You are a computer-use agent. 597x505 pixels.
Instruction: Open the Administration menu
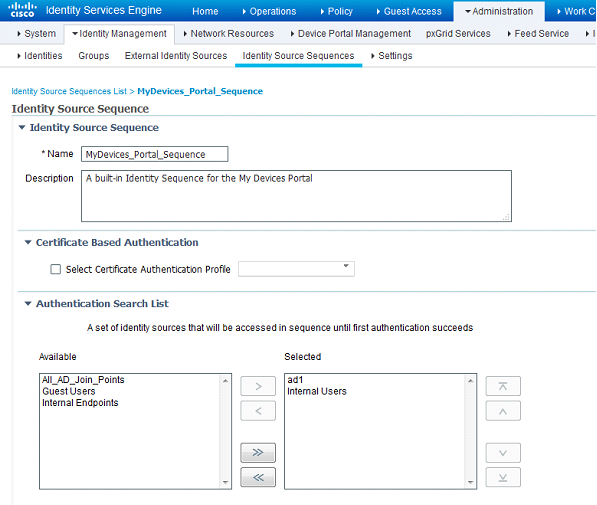tap(499, 11)
